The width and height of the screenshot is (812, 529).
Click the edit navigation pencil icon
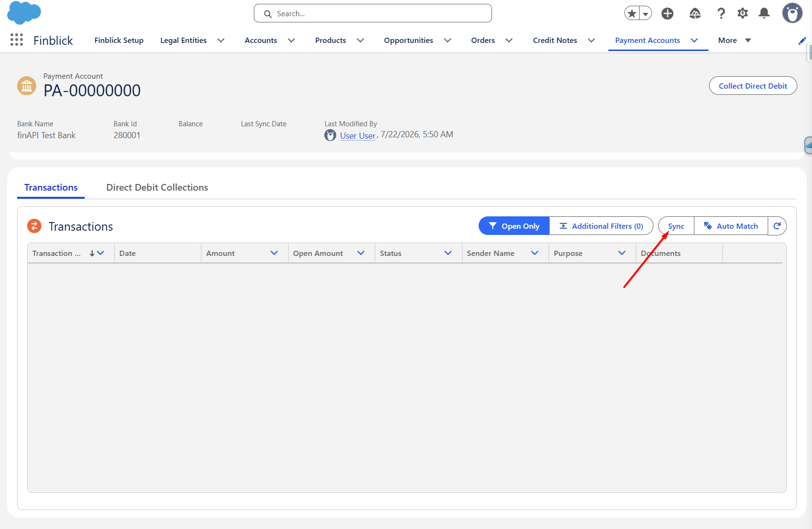(802, 41)
